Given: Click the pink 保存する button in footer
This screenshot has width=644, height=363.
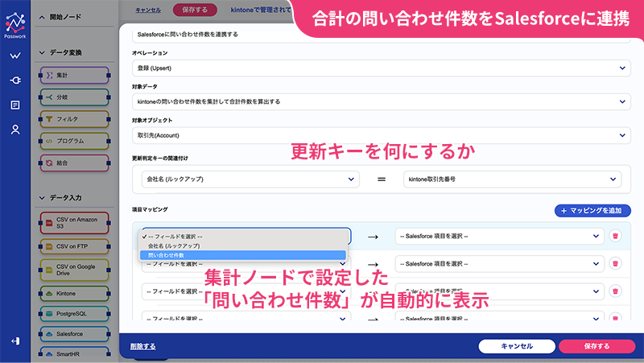Looking at the screenshot, I should (x=597, y=346).
